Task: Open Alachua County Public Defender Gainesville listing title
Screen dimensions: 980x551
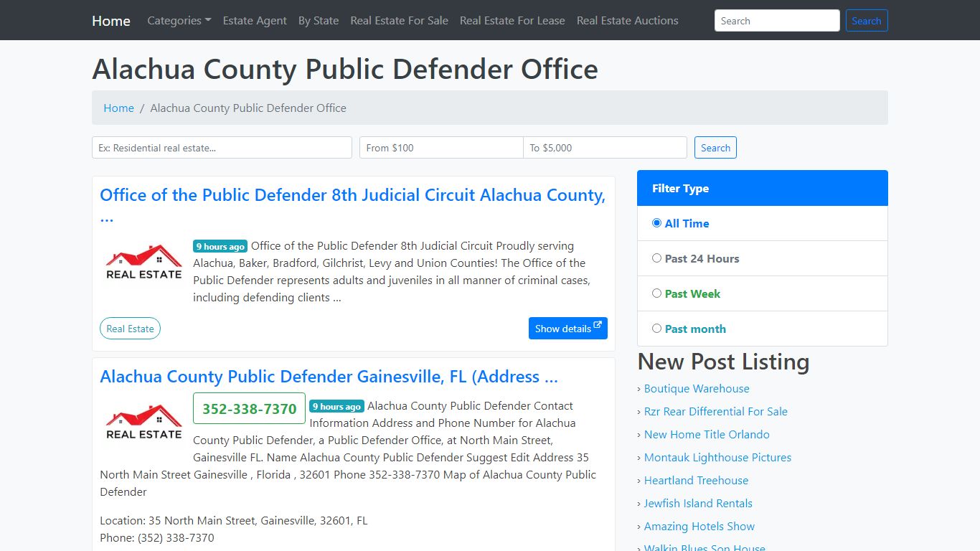Action: tap(329, 377)
